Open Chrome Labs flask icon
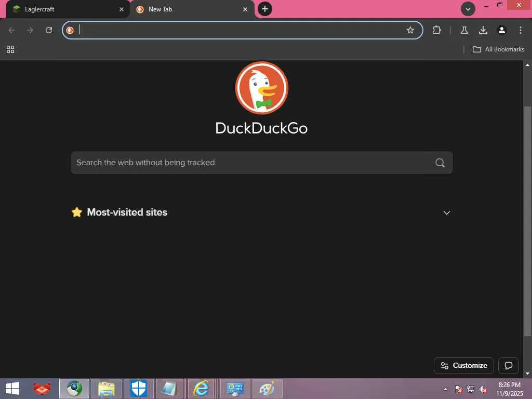The image size is (532, 399). 464,30
